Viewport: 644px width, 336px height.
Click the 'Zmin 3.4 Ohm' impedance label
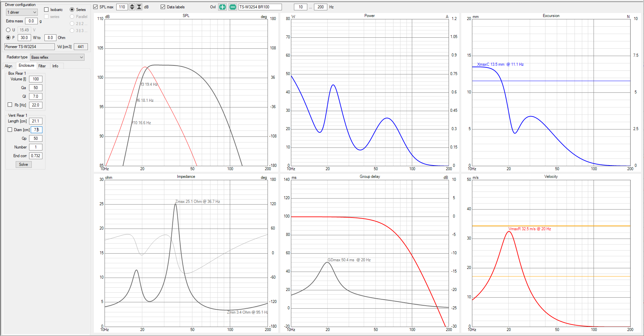[x=247, y=312]
